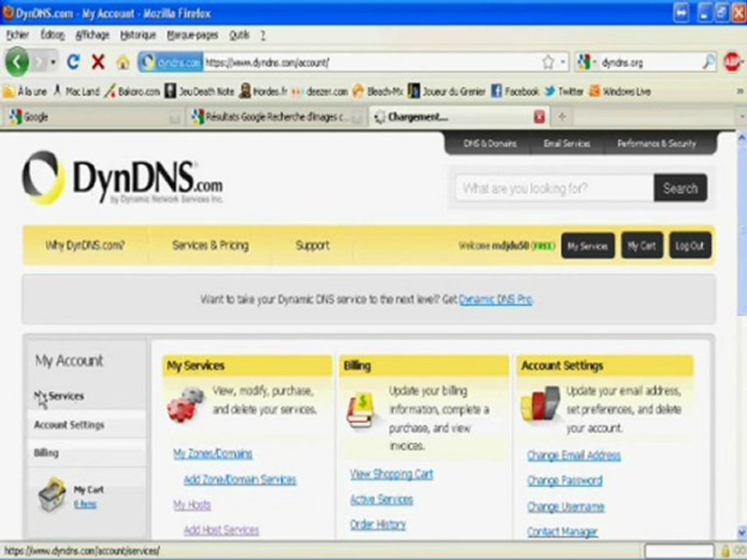
Task: Open the Bleach-Mx bookmark
Action: tap(378, 91)
